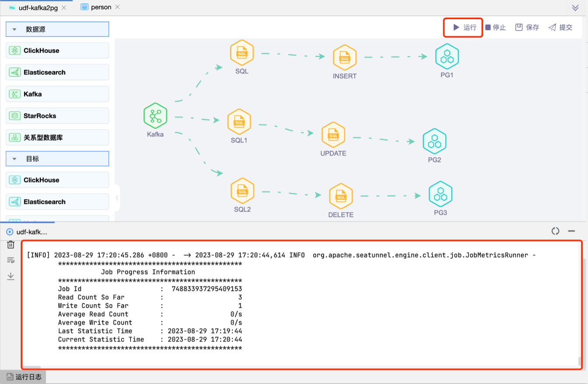Image resolution: width=588 pixels, height=384 pixels.
Task: Select the SQL1 transform node
Action: 239,122
